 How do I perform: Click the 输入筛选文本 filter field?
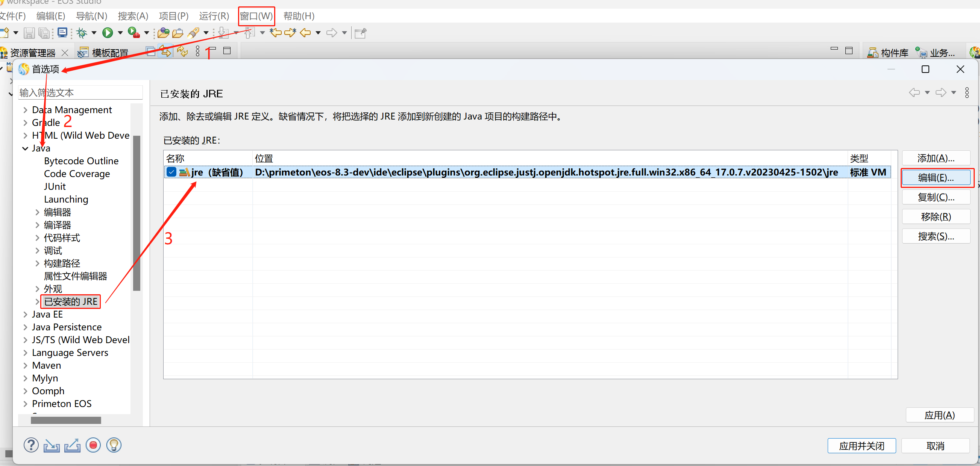(x=80, y=93)
